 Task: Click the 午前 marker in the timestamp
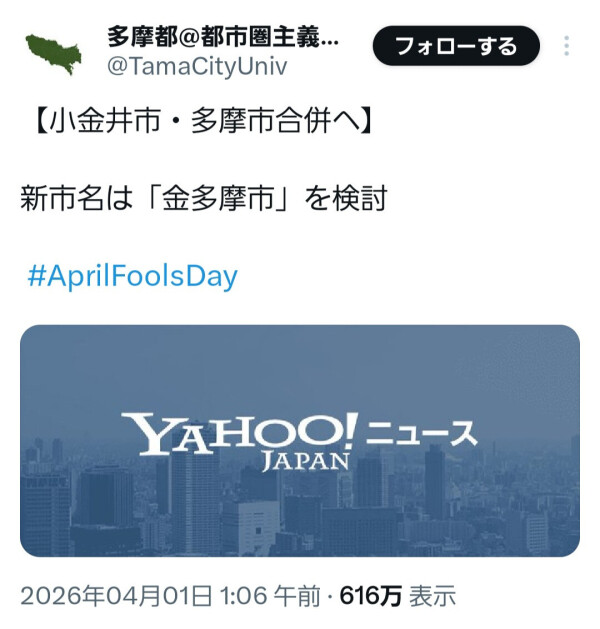(297, 596)
